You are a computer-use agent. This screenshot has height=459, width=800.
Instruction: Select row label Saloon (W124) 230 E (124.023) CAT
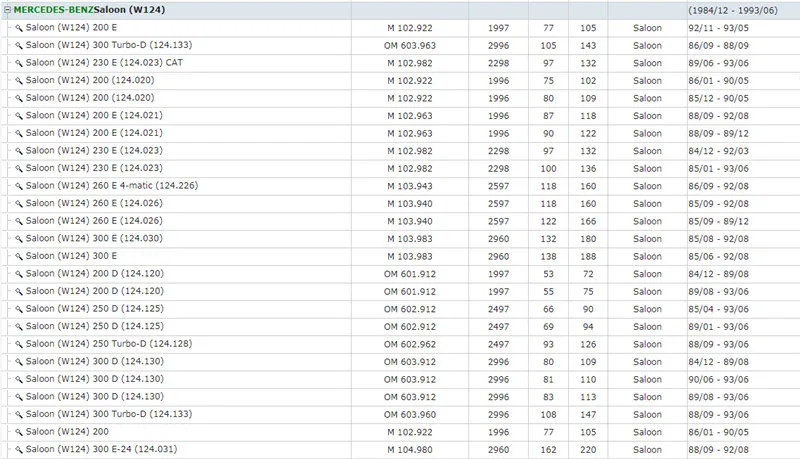(104, 63)
